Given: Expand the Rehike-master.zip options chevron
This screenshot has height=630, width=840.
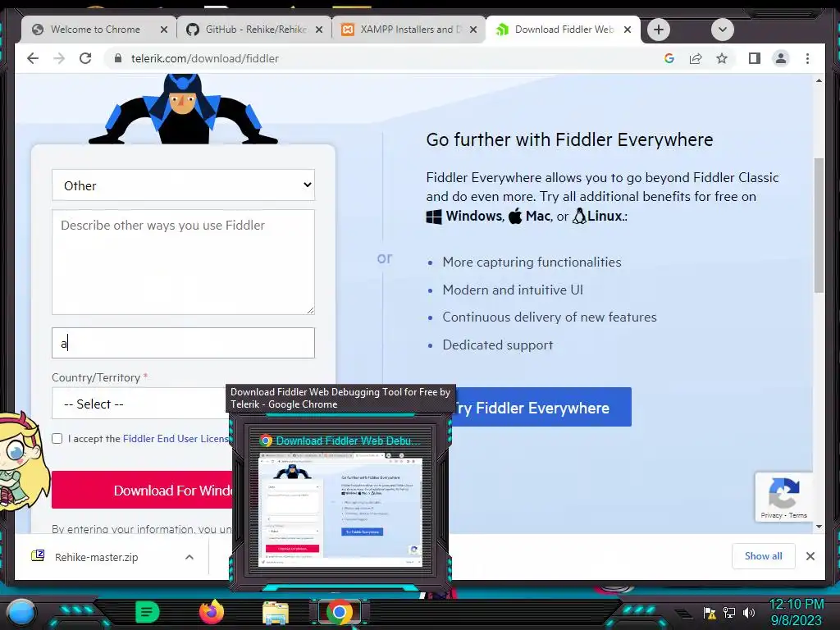Looking at the screenshot, I should (x=189, y=557).
